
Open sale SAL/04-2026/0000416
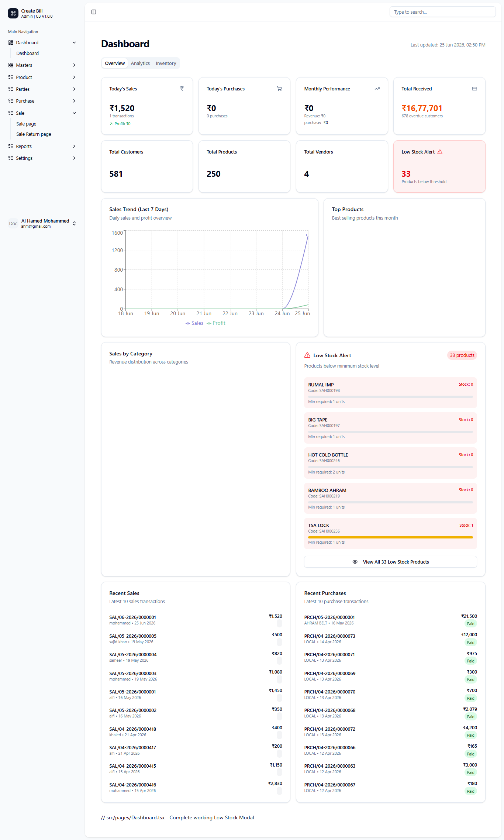tap(196, 788)
